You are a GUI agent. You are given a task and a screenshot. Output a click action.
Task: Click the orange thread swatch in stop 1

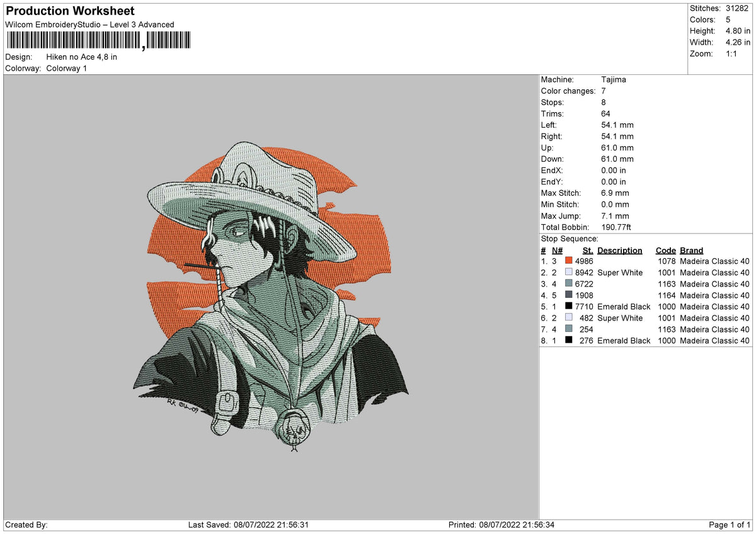pyautogui.click(x=568, y=261)
